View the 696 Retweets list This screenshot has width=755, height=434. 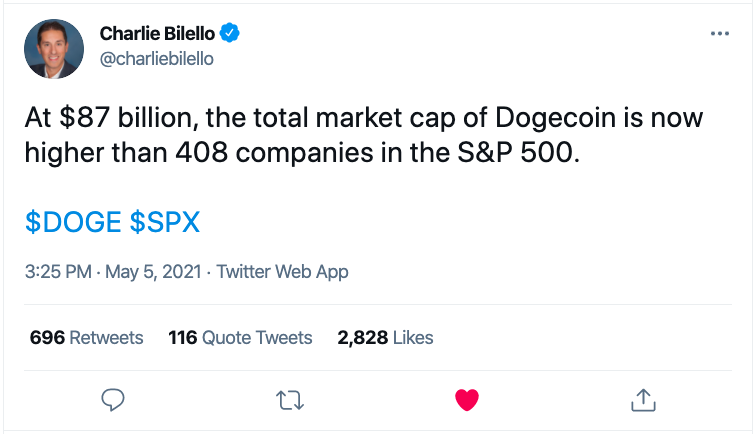(x=86, y=337)
